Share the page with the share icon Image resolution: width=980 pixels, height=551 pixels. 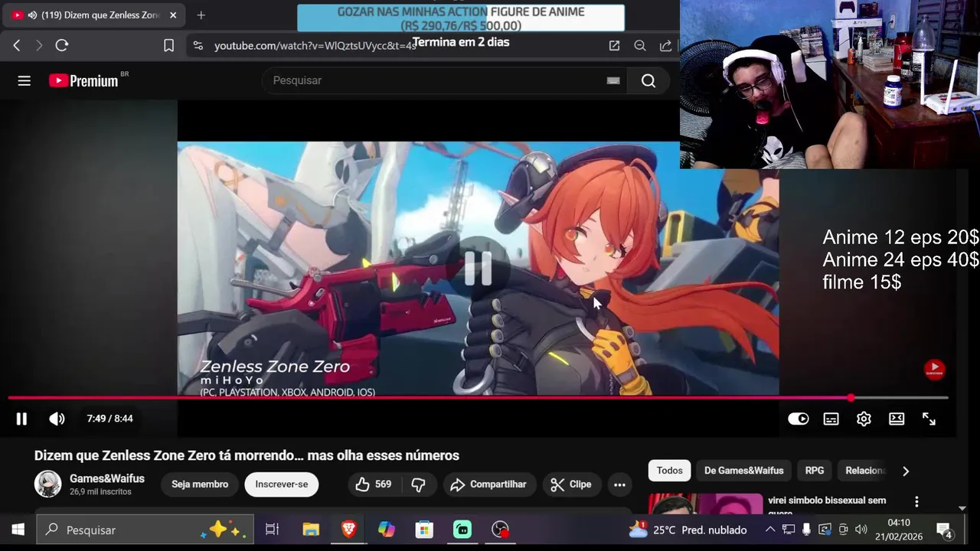tap(665, 46)
